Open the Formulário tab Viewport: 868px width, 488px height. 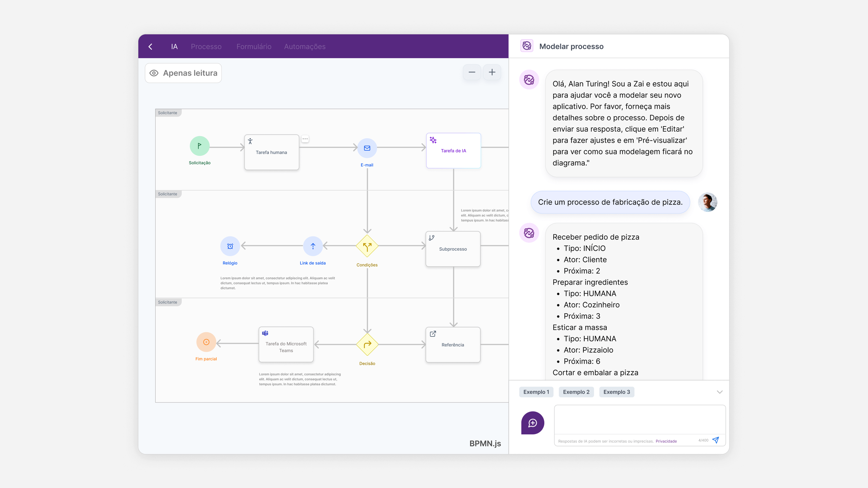point(254,46)
